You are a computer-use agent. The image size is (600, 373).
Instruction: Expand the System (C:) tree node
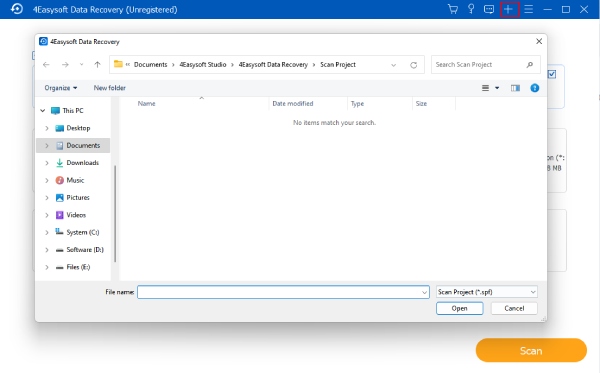(47, 233)
